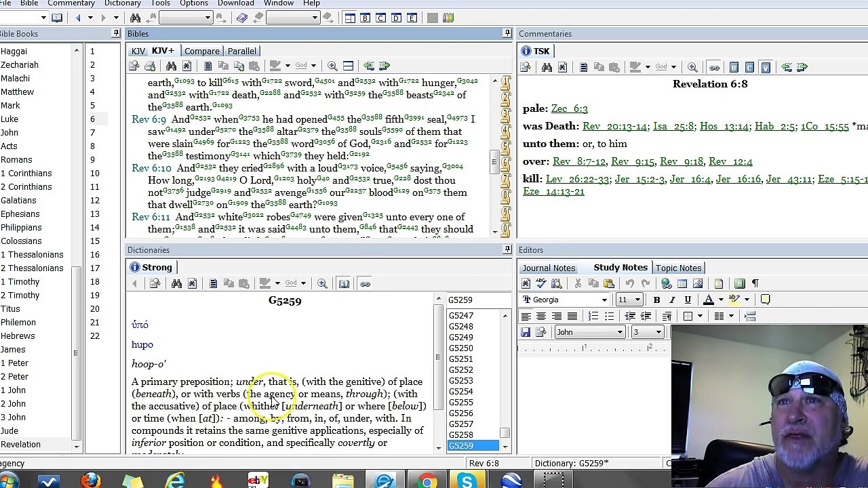This screenshot has height=488, width=868.
Task: Toggle italic formatting in Study Notes
Action: (x=672, y=300)
